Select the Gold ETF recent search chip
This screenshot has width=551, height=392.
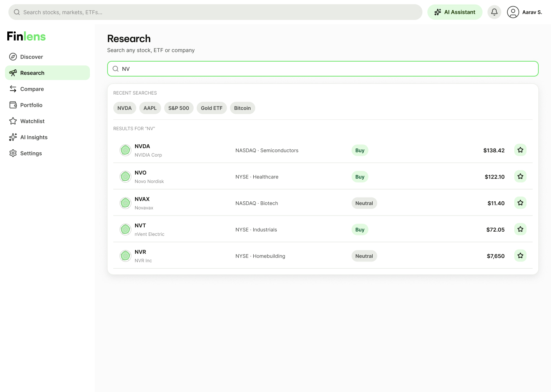pyautogui.click(x=212, y=108)
